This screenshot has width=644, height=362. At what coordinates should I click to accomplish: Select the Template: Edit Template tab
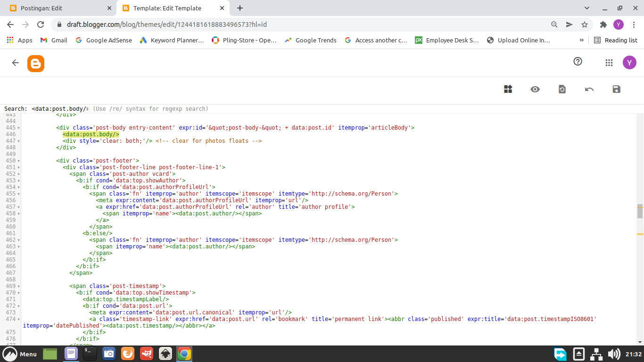pyautogui.click(x=172, y=8)
